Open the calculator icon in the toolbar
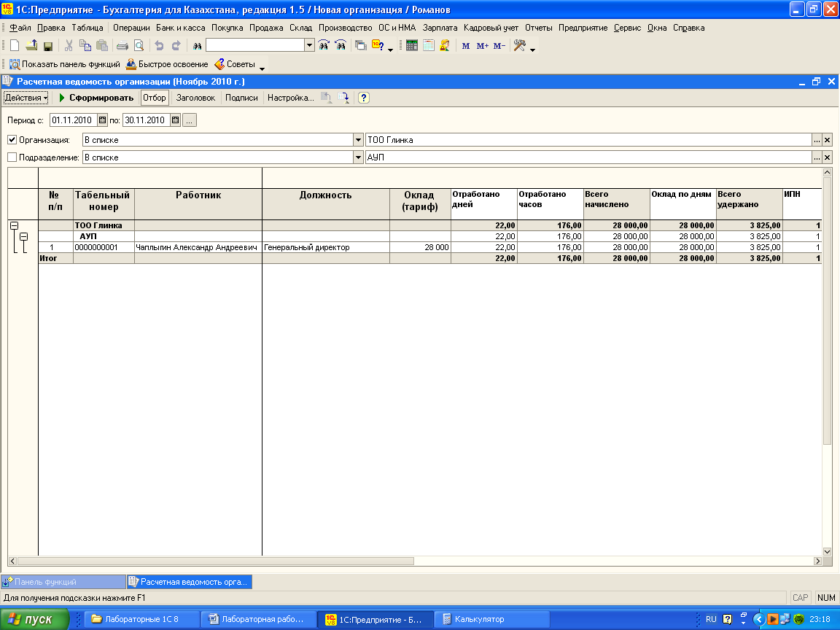Viewport: 840px width, 630px height. click(411, 45)
